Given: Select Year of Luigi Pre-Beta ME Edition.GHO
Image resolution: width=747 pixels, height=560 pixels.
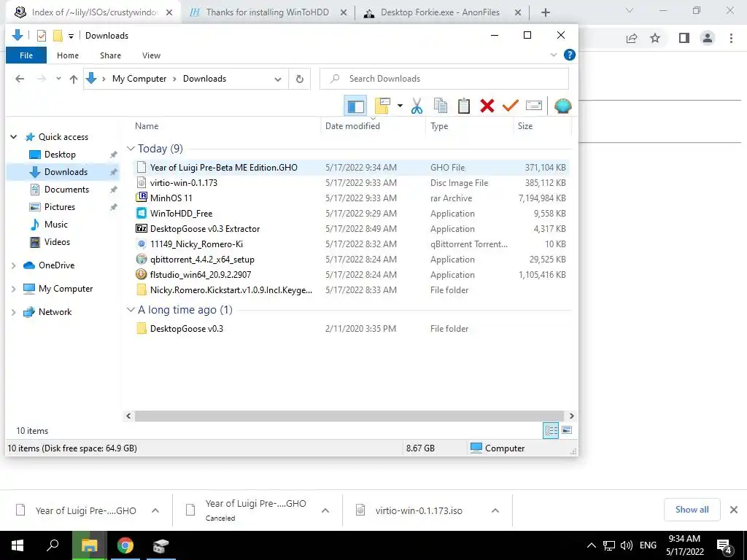Looking at the screenshot, I should (351, 168).
